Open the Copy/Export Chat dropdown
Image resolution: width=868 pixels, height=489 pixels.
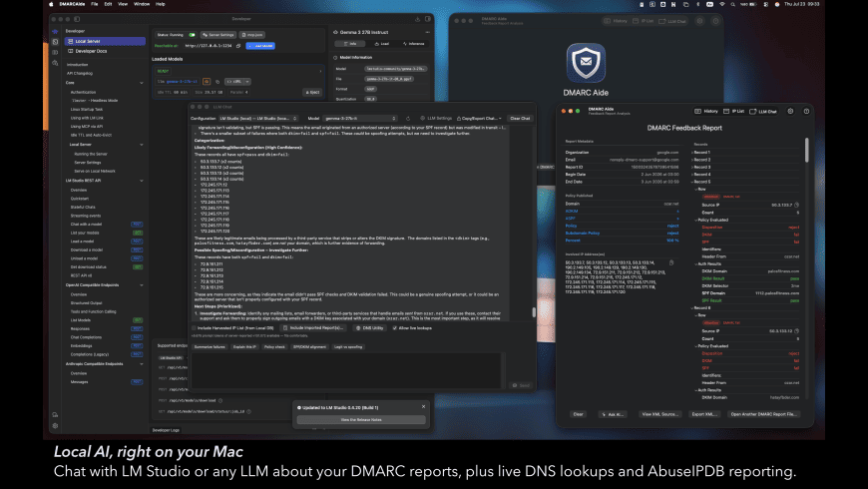click(x=479, y=119)
